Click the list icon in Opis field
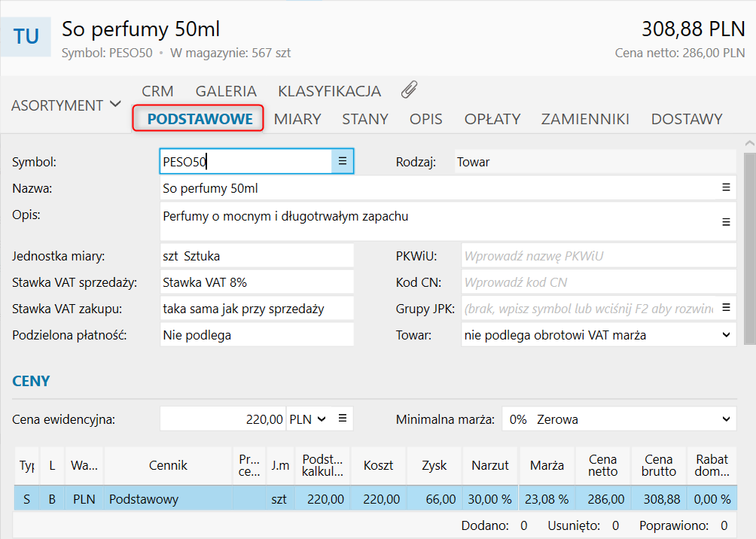 pyautogui.click(x=726, y=222)
